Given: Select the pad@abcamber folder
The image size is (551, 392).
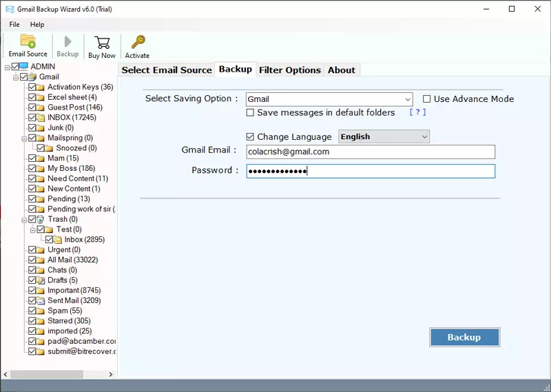Looking at the screenshot, I should [81, 342].
